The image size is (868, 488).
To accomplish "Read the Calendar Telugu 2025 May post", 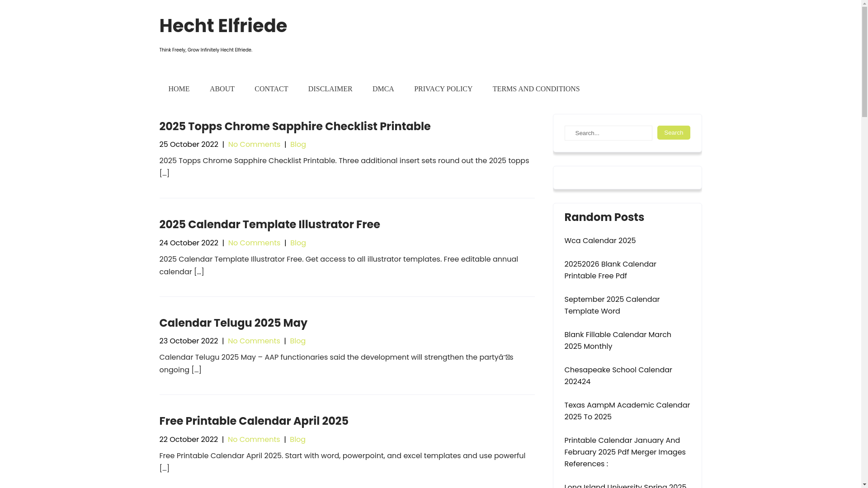I will tap(233, 323).
